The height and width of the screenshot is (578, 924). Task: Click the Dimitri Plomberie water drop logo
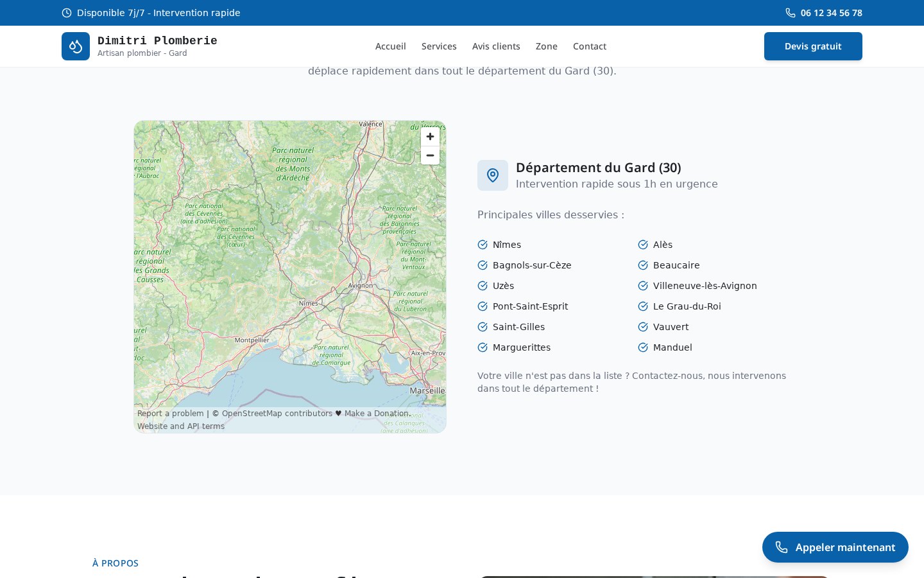pyautogui.click(x=76, y=46)
